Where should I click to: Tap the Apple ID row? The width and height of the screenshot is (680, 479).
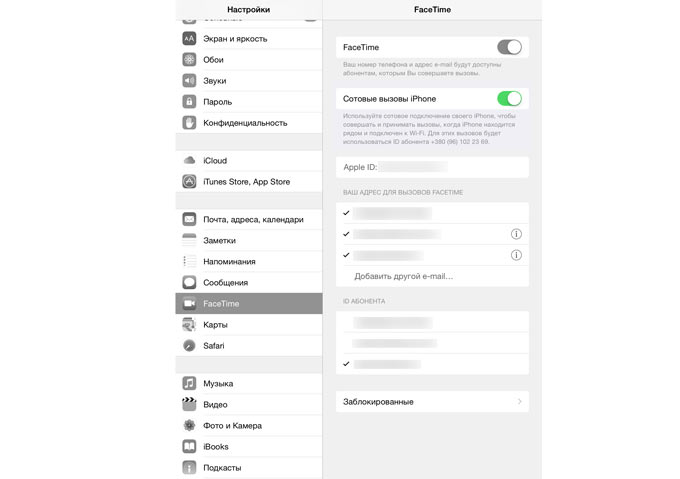(x=432, y=167)
